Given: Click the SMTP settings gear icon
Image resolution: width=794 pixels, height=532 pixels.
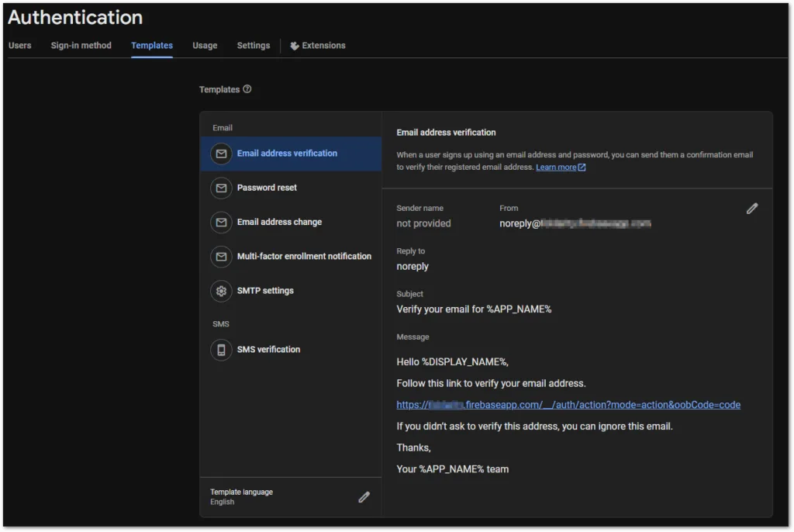Looking at the screenshot, I should click(221, 292).
